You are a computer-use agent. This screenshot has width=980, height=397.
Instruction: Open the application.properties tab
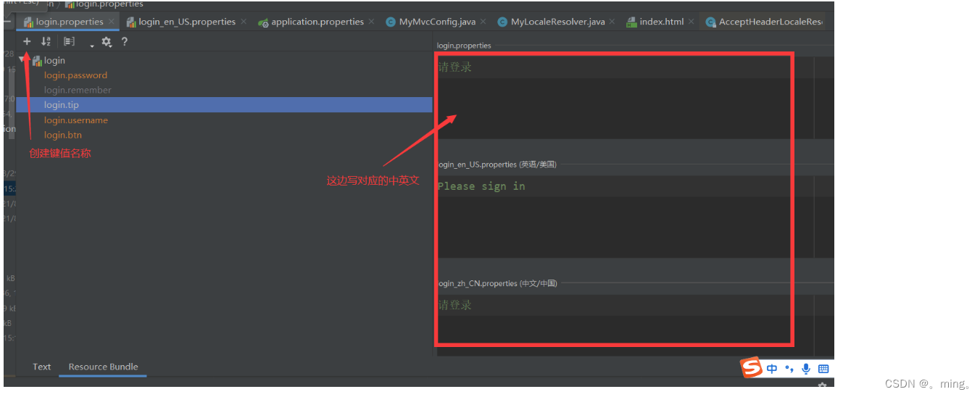(x=317, y=22)
